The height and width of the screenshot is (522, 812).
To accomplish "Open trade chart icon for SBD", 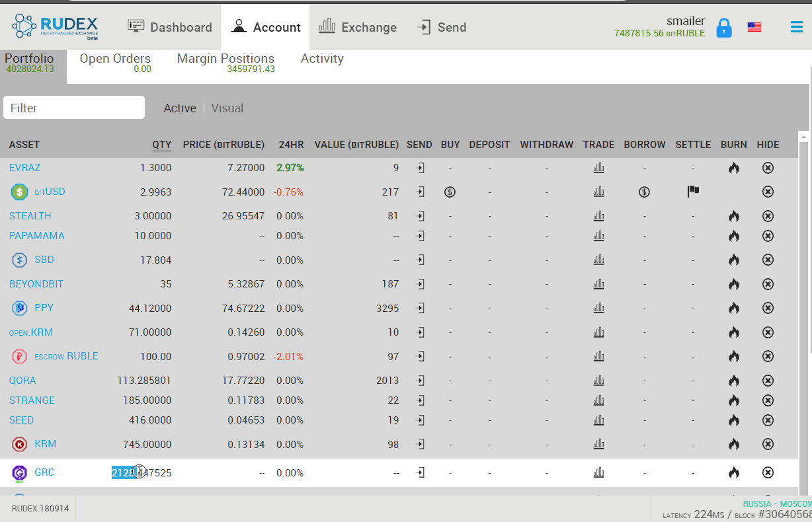I will tap(598, 260).
